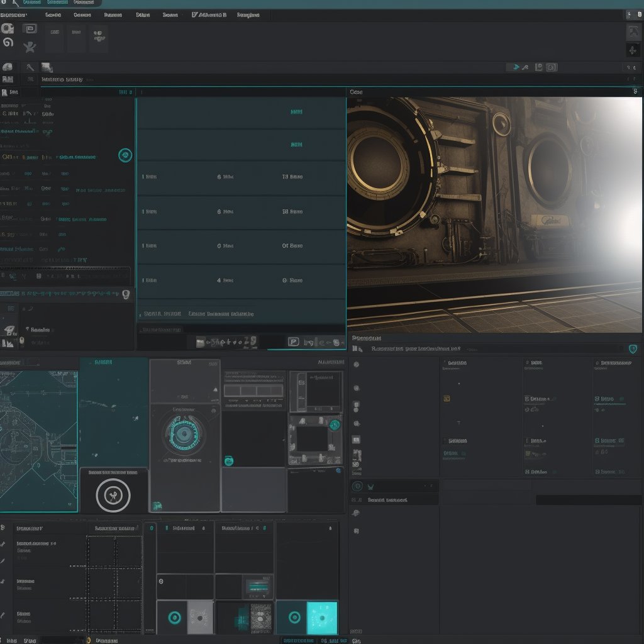
Task: Open the blueprint map thumbnail
Action: pos(38,441)
